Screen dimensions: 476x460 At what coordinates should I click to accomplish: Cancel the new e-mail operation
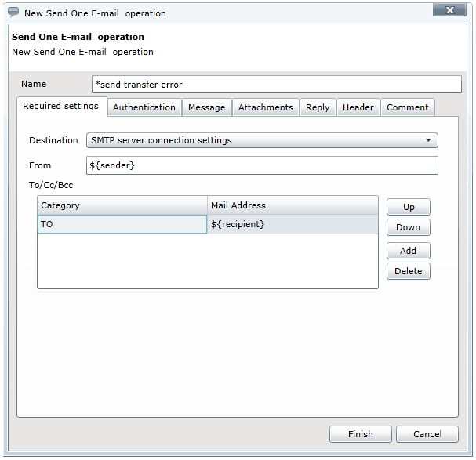click(427, 434)
